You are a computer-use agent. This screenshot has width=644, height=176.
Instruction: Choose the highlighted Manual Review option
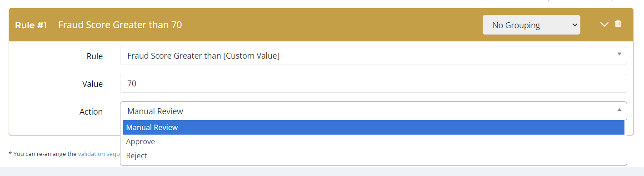pos(373,127)
